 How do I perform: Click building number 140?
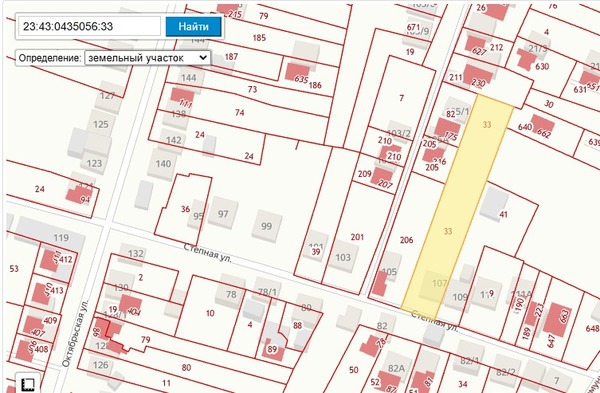163,163
